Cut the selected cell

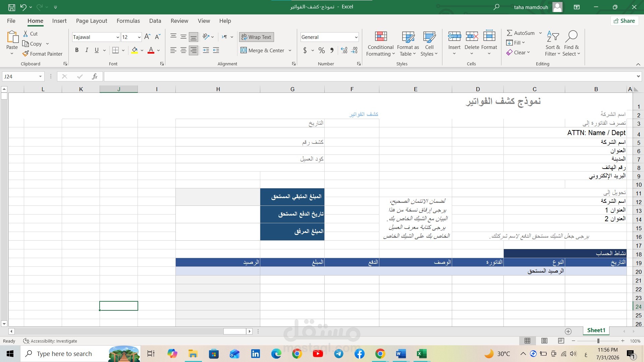(x=31, y=34)
